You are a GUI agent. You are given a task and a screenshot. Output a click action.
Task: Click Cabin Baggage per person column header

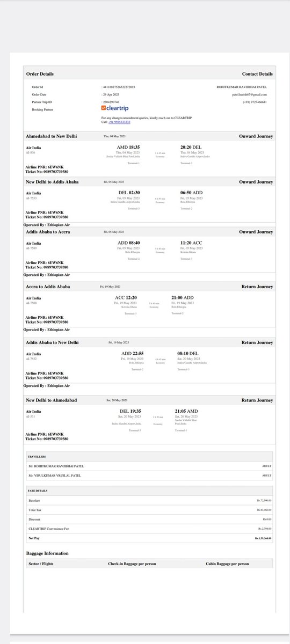(227, 564)
